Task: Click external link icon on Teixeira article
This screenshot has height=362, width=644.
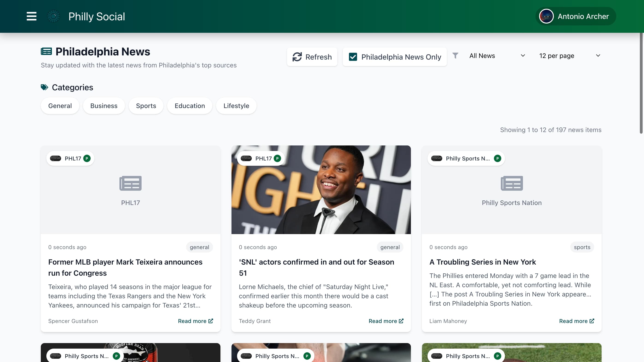Action: (211, 321)
